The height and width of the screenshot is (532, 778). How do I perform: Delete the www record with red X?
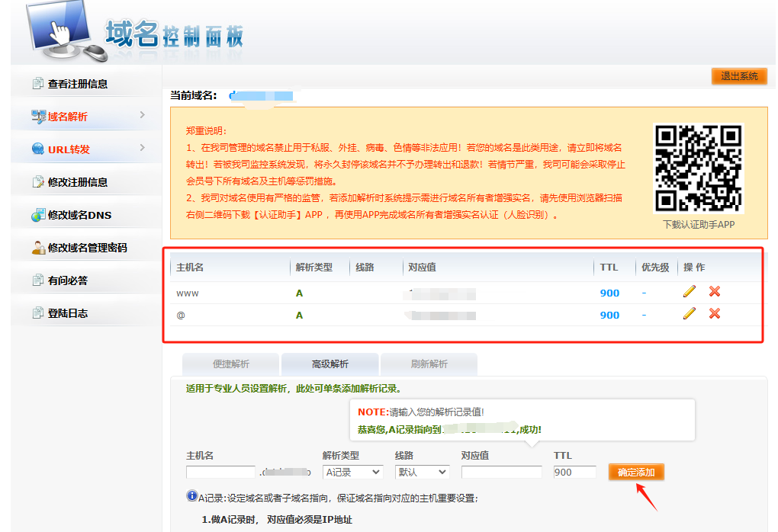click(x=715, y=292)
